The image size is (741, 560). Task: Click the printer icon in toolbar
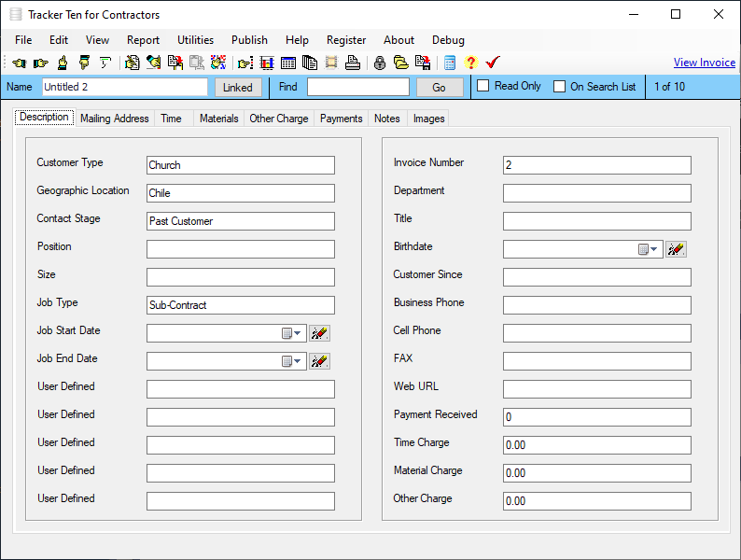click(352, 63)
